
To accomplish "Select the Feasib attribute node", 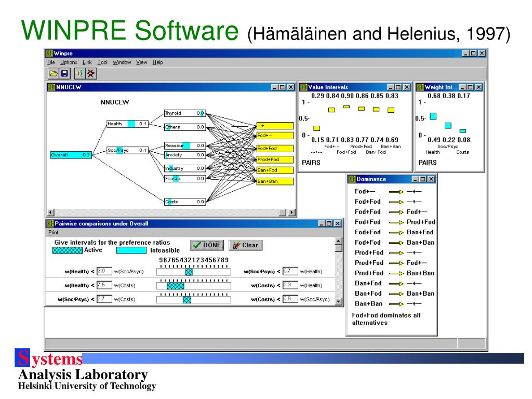I will (x=185, y=179).
